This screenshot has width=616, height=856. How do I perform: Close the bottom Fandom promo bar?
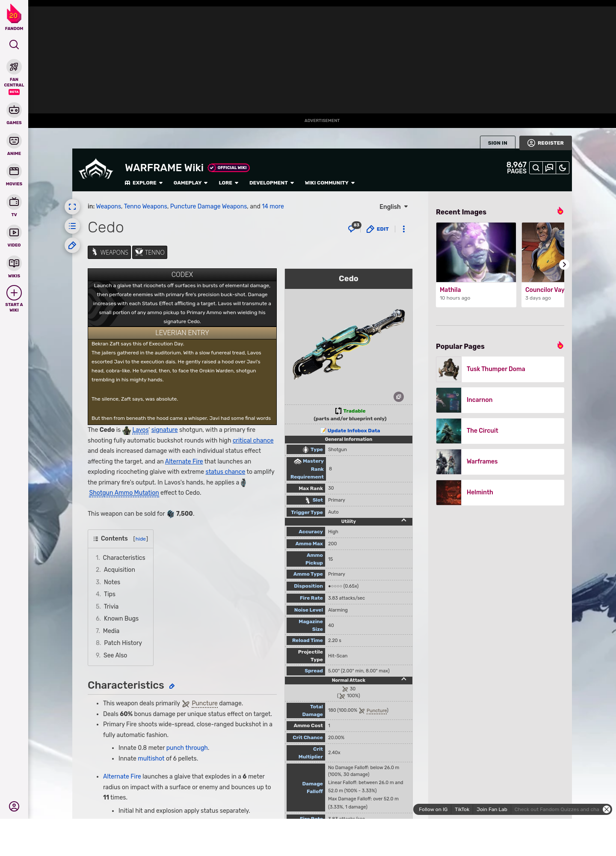point(606,809)
